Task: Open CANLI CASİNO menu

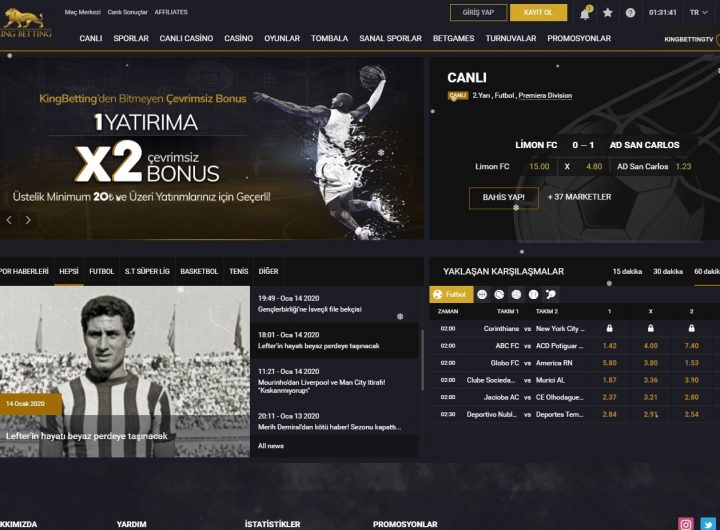Action: click(x=186, y=39)
